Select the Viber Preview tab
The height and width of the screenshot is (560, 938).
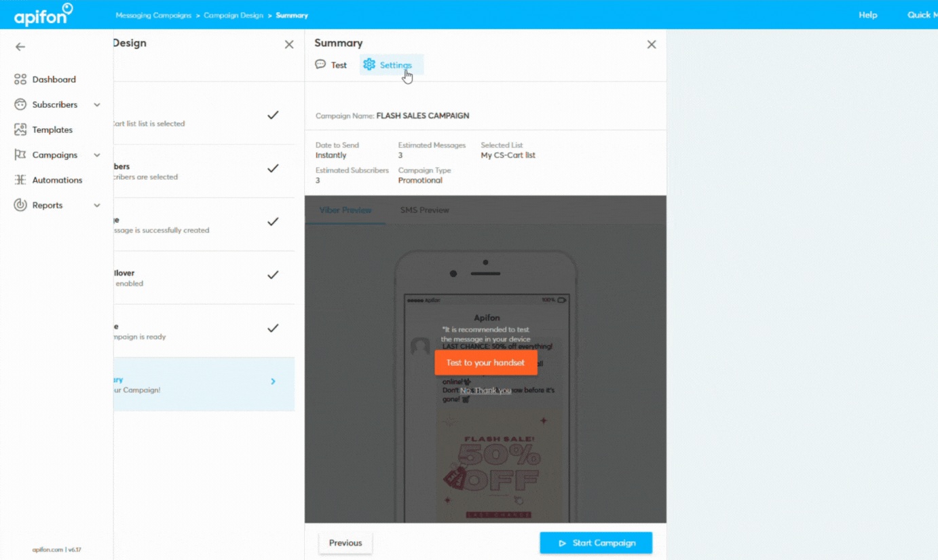click(345, 210)
